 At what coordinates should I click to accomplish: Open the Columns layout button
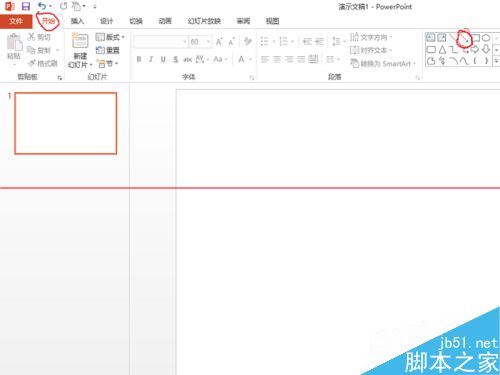333,59
